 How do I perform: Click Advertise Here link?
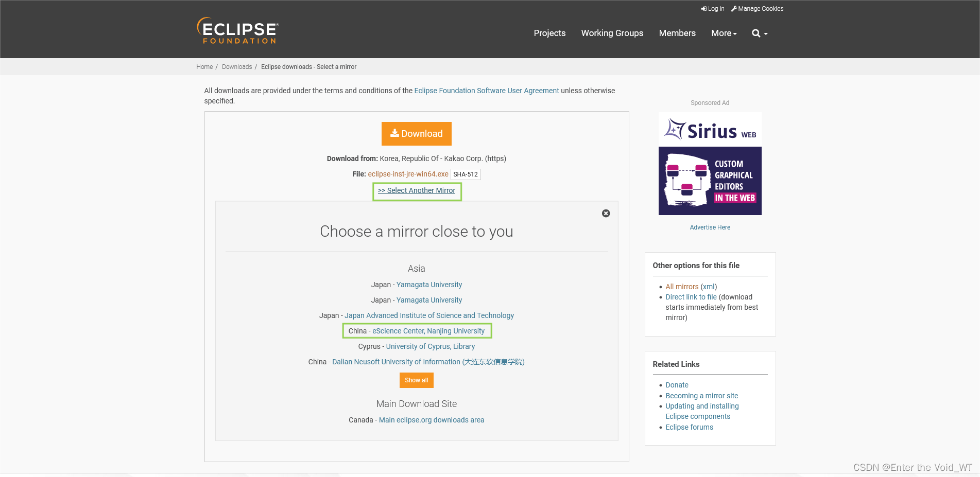tap(710, 227)
